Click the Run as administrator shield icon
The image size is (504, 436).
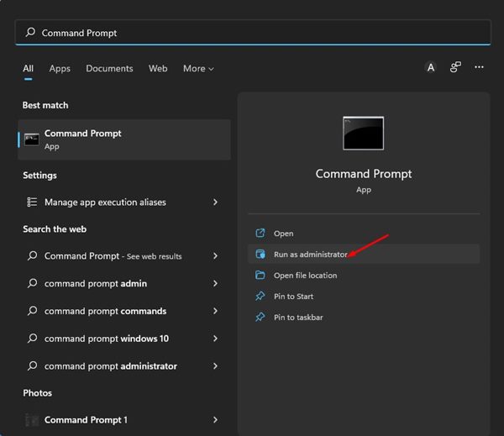(x=260, y=255)
